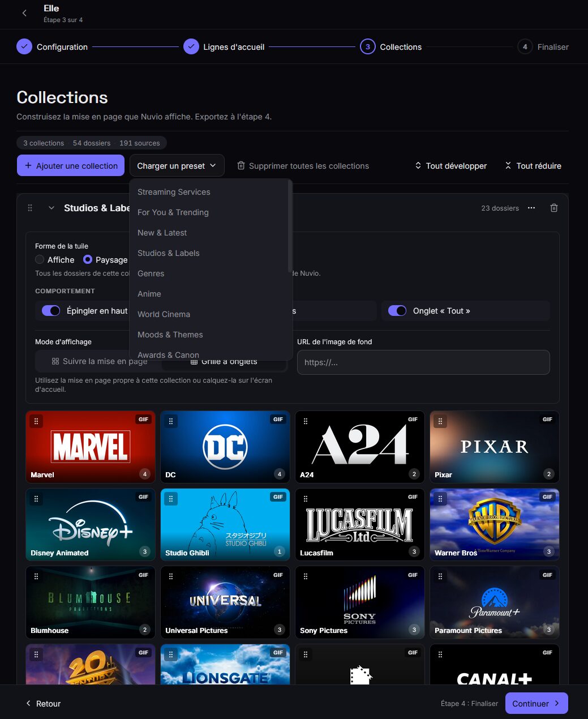The width and height of the screenshot is (588, 719).
Task: Go to the Collections step
Action: click(x=391, y=46)
